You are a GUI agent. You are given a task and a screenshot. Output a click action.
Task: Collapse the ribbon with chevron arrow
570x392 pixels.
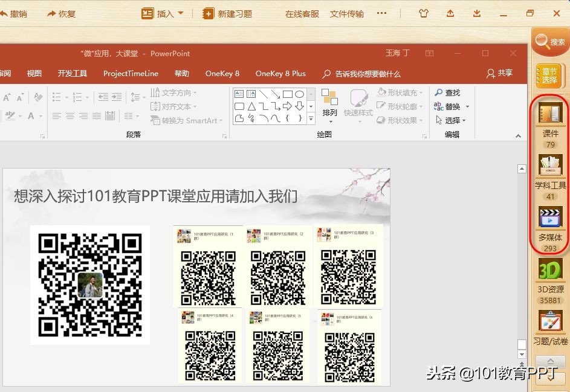[x=519, y=136]
